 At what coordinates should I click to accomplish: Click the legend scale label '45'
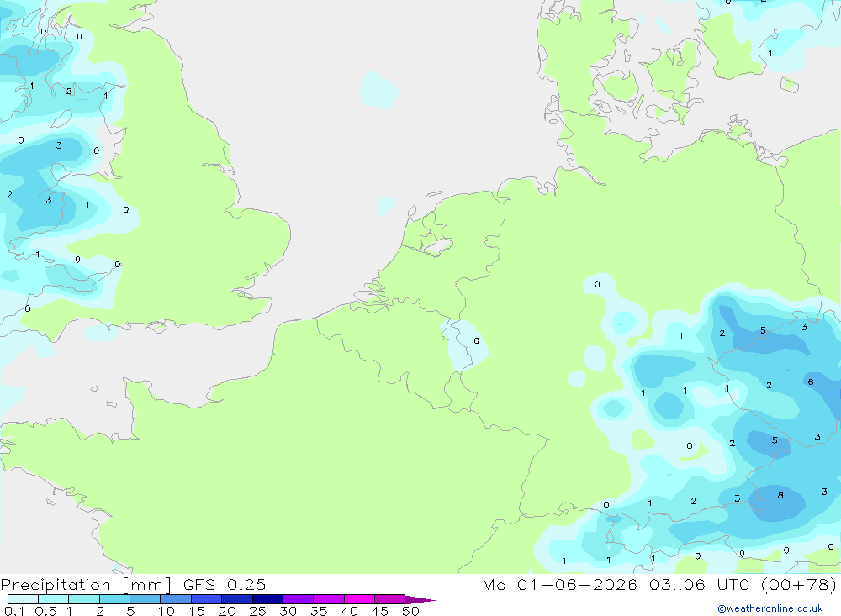380,611
